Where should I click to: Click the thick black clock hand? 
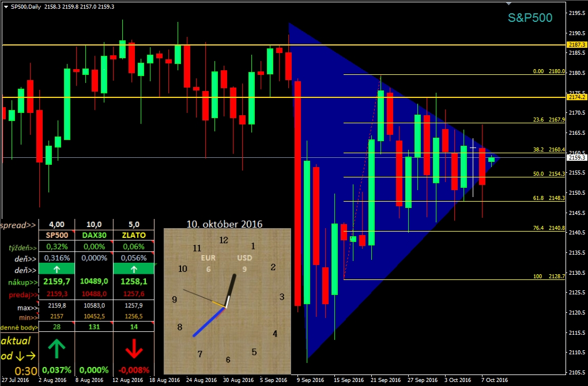[230, 291]
